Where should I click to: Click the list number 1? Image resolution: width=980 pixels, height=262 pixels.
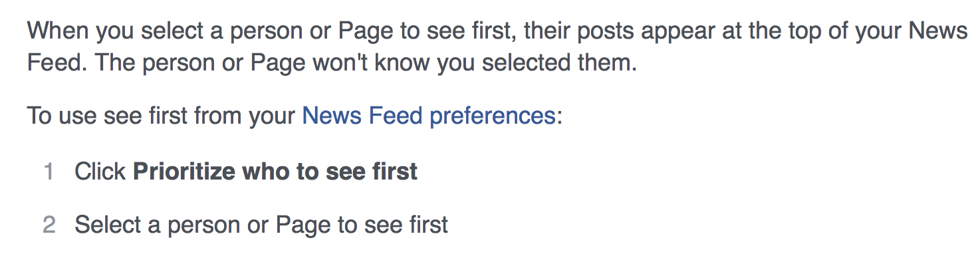point(48,172)
